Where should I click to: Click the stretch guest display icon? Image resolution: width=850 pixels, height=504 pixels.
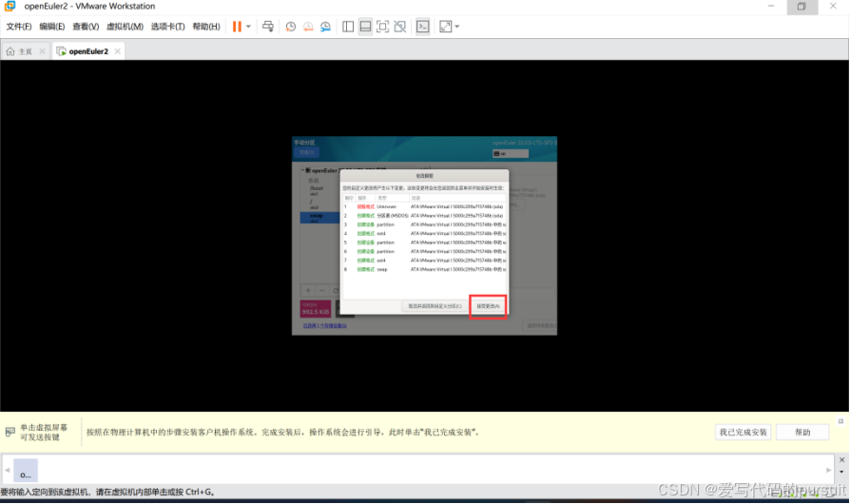click(x=445, y=27)
